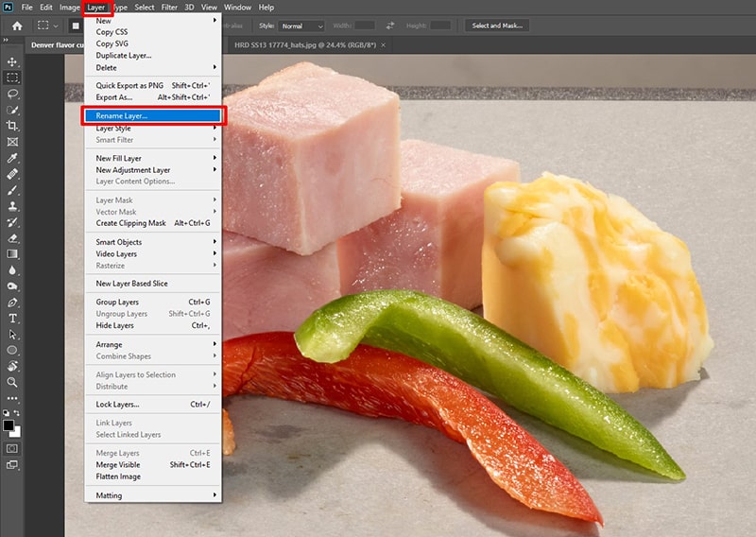Select the Pen tool

(12, 303)
